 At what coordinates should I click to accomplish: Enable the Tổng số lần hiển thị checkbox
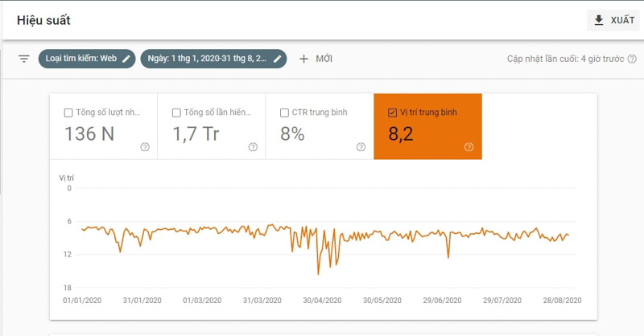pyautogui.click(x=176, y=113)
